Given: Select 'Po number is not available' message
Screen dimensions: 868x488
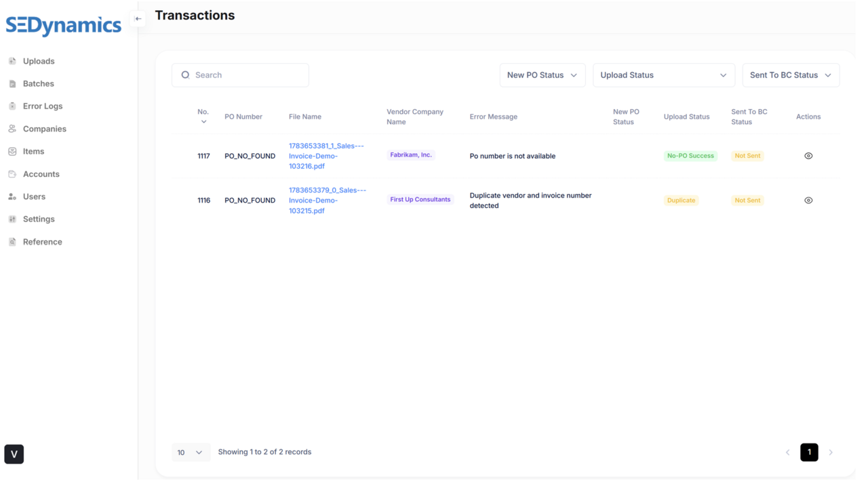Looking at the screenshot, I should (513, 156).
